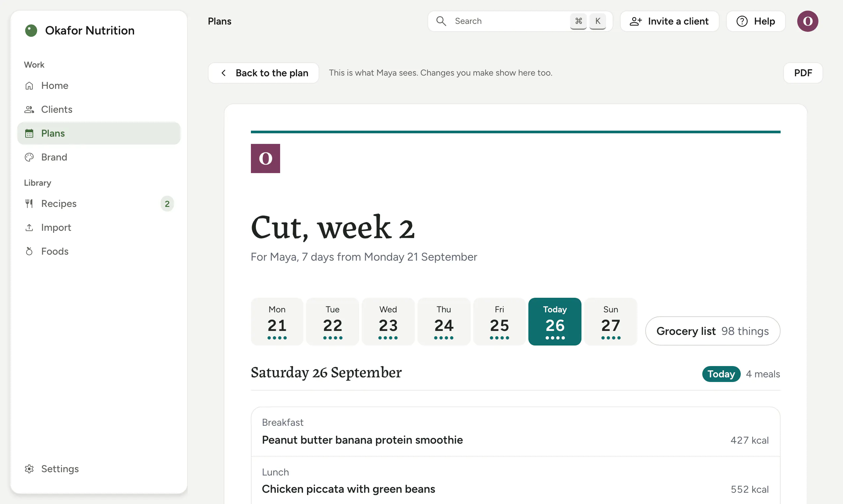Open Recipes with the fork-and-knife icon

(29, 204)
